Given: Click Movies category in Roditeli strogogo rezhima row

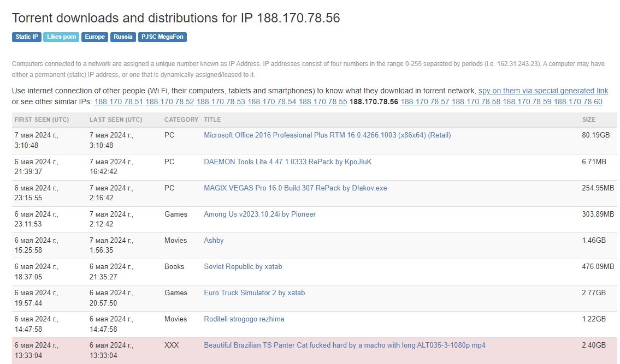Looking at the screenshot, I should pyautogui.click(x=175, y=319).
